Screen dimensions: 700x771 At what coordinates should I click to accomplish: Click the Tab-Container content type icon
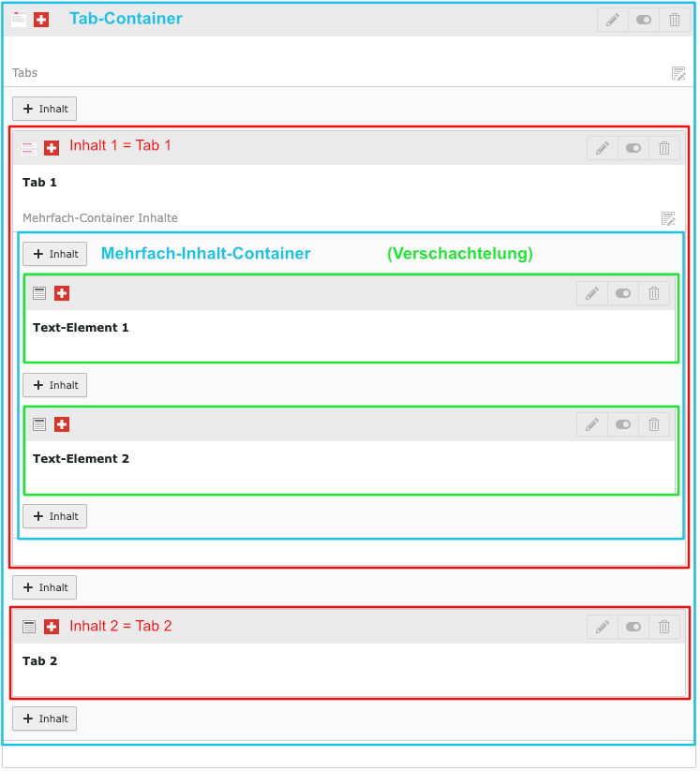[x=19, y=20]
